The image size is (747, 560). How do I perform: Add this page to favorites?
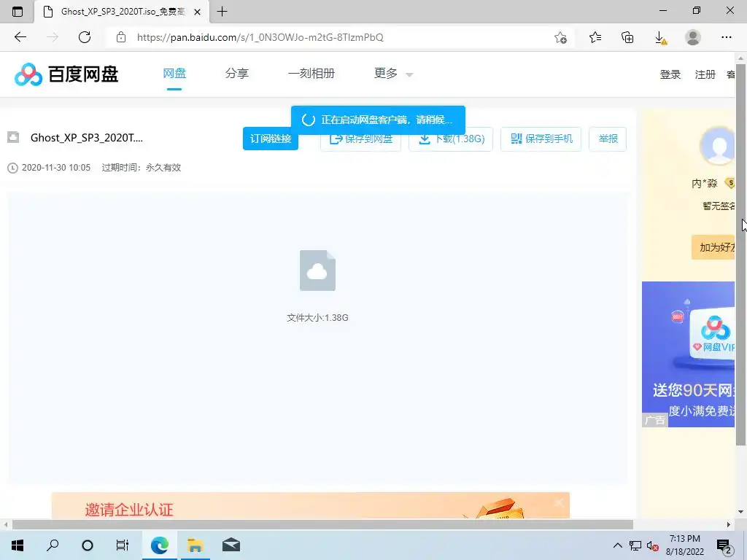[560, 37]
